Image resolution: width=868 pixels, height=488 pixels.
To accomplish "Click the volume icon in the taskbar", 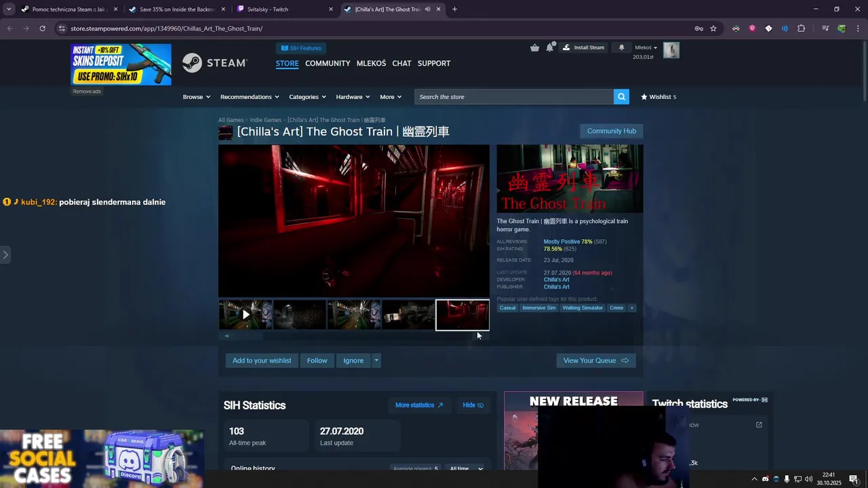I will [x=808, y=479].
